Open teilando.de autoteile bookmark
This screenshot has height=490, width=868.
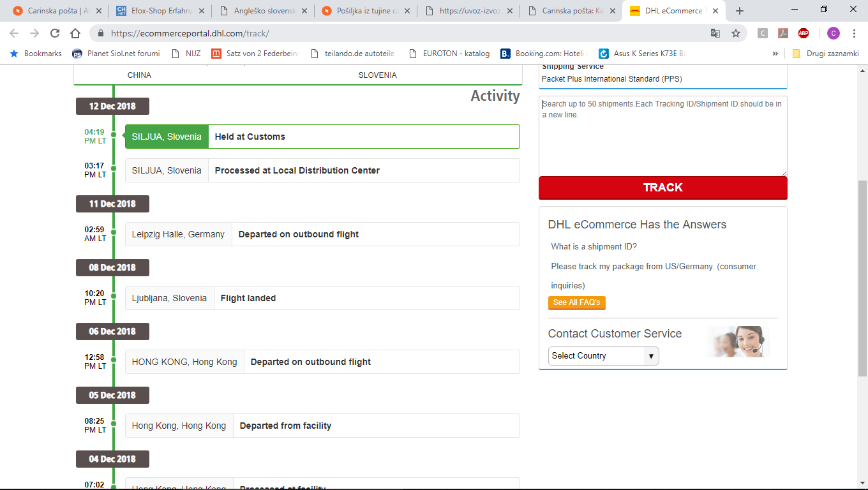[x=352, y=54]
